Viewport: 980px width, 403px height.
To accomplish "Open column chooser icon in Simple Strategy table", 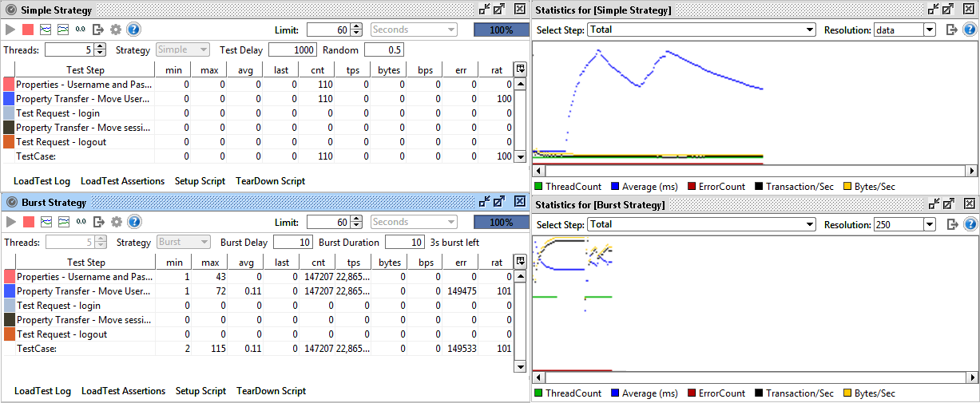I will (521, 69).
